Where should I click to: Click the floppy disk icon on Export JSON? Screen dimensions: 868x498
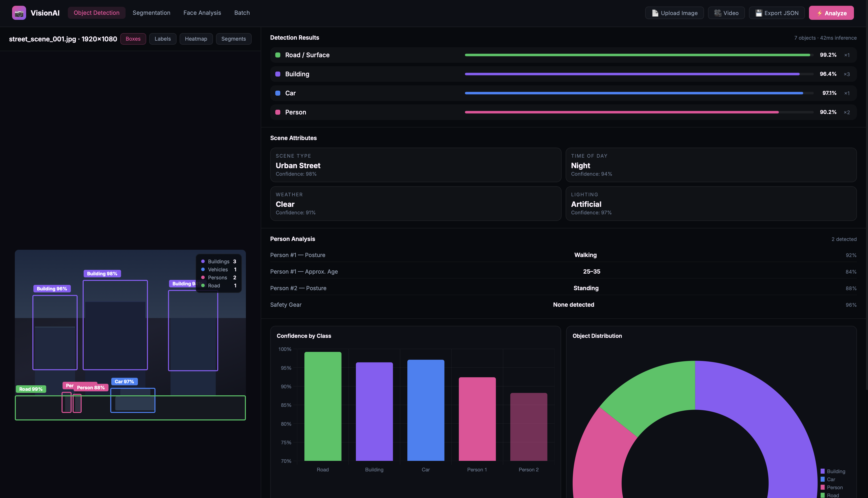758,13
